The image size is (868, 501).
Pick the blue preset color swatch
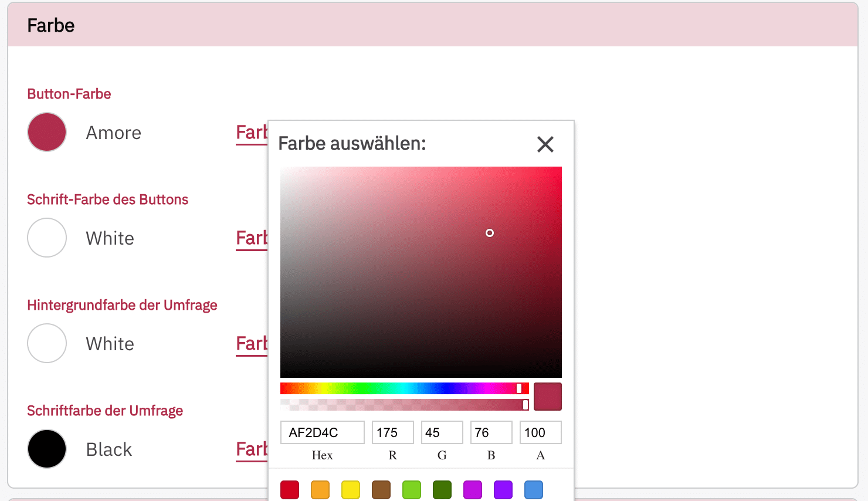(534, 489)
